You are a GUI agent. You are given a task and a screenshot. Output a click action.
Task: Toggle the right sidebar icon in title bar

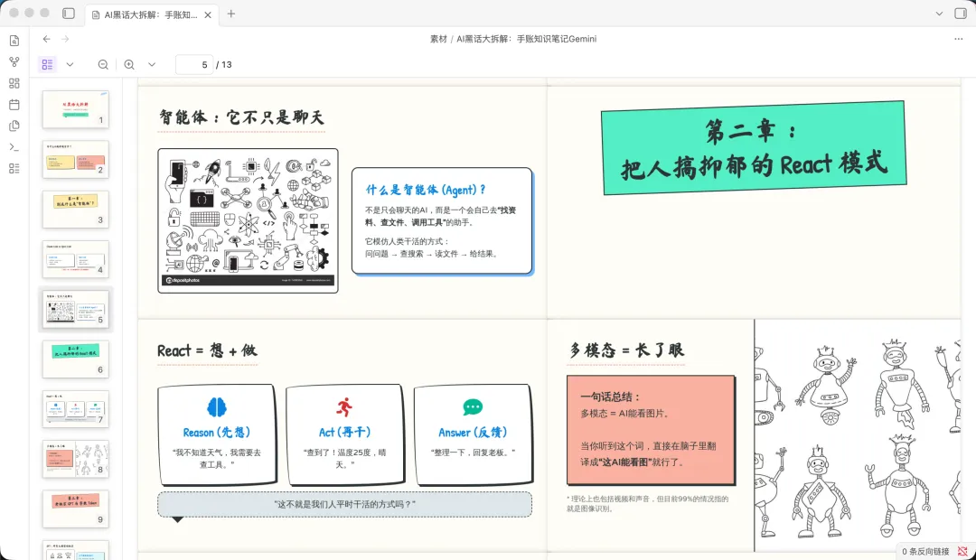coord(961,14)
